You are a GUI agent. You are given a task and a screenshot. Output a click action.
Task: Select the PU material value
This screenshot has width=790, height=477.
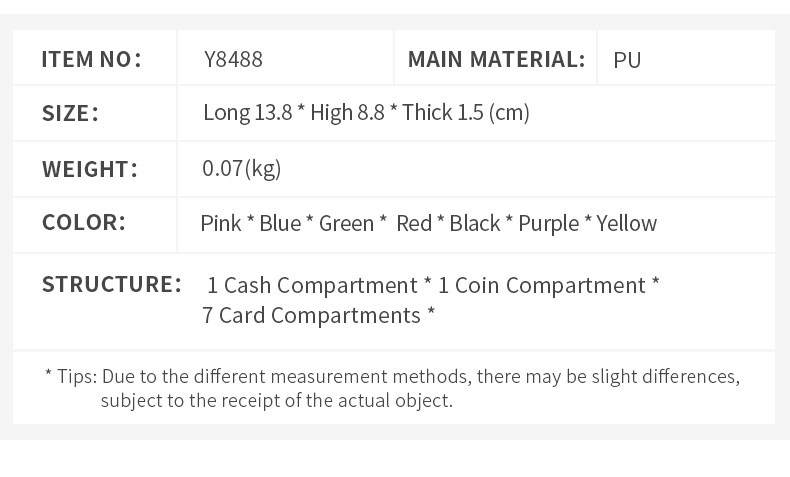pyautogui.click(x=627, y=60)
